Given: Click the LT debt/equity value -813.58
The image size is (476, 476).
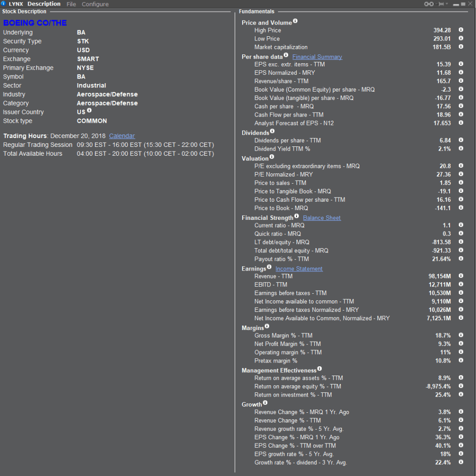Looking at the screenshot, I should click(442, 242).
